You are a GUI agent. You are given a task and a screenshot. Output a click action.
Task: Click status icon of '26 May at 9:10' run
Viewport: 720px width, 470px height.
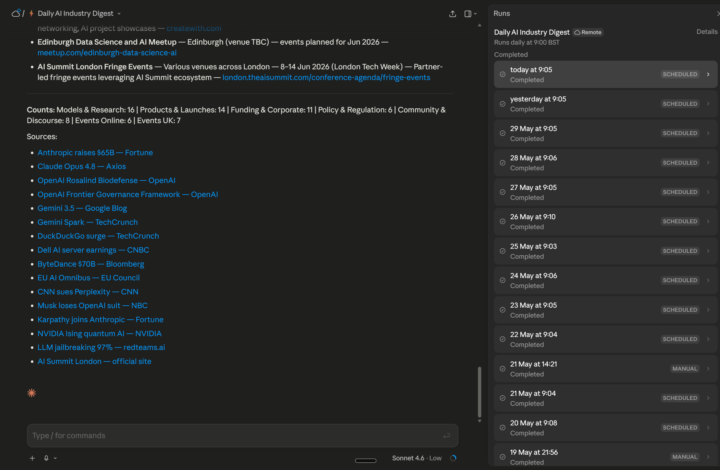coord(502,221)
